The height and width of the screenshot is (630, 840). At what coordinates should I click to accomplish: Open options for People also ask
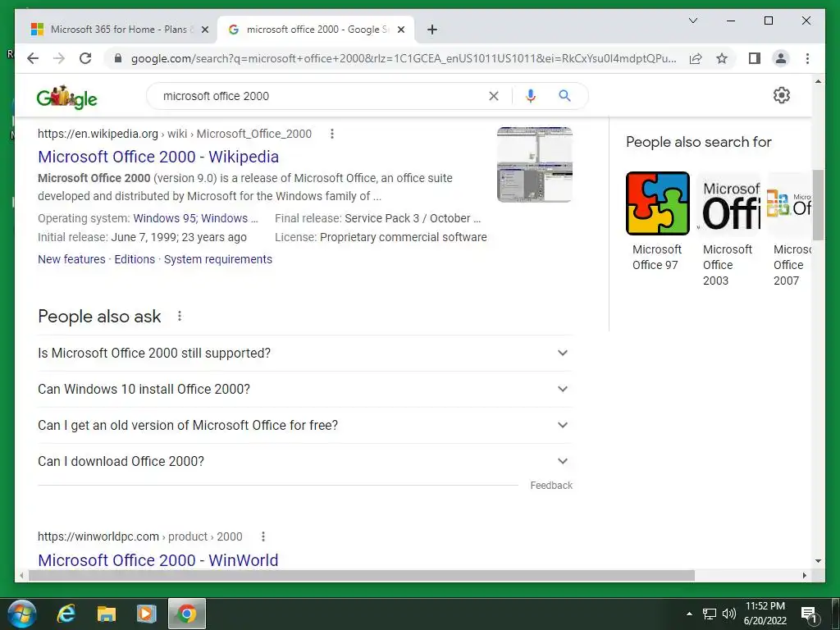tap(180, 316)
